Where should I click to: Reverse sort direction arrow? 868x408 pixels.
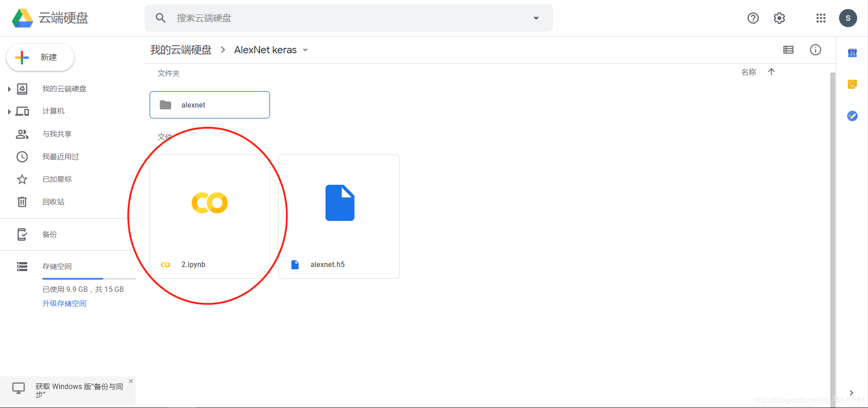click(x=772, y=72)
